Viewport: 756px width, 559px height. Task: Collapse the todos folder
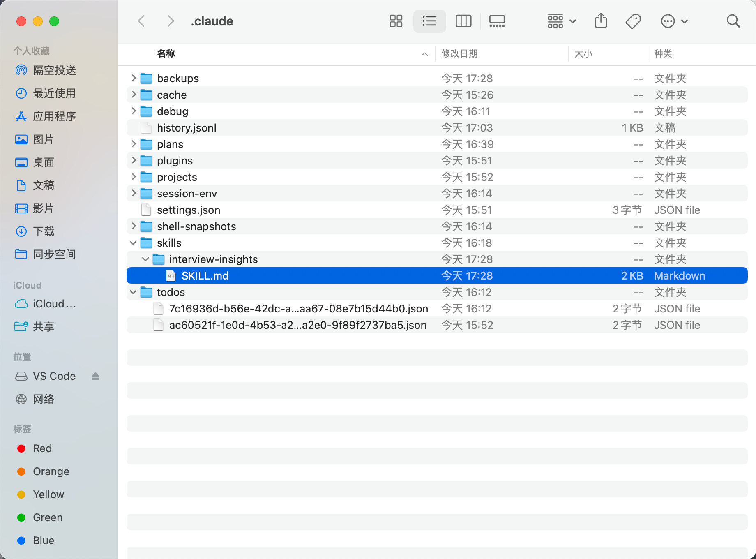click(133, 292)
